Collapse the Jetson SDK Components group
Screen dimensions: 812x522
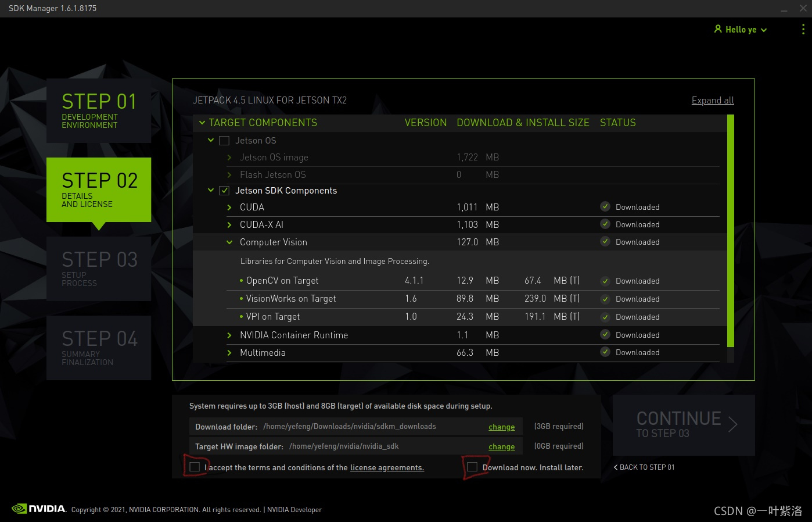point(211,190)
